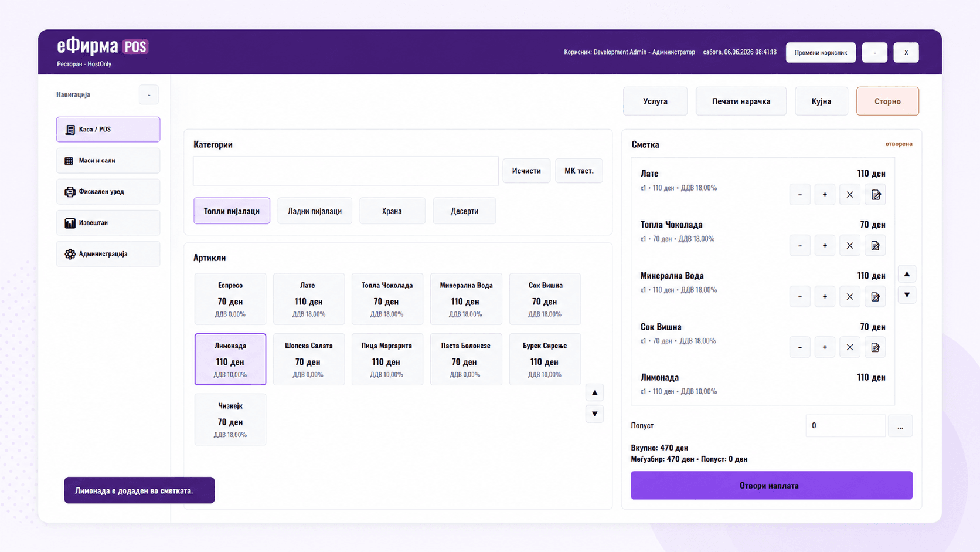Click the Вкупно: 470 ден total
The width and height of the screenshot is (980, 552).
click(x=659, y=448)
